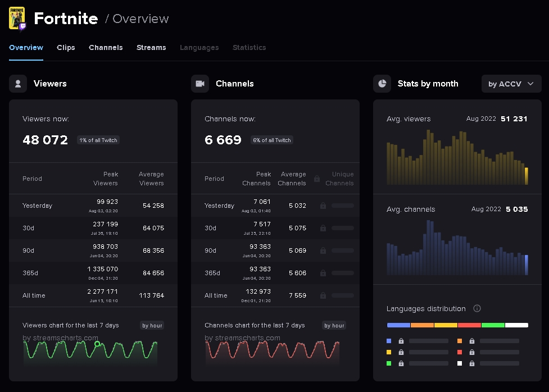Go to the Channels tab
549x392 pixels.
pyautogui.click(x=106, y=48)
